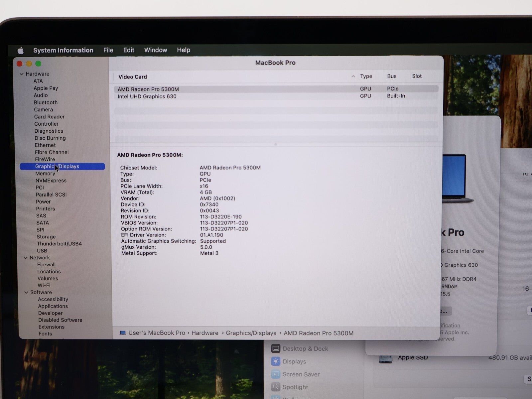Image resolution: width=532 pixels, height=399 pixels.
Task: Click the Bus column header
Action: pyautogui.click(x=392, y=76)
